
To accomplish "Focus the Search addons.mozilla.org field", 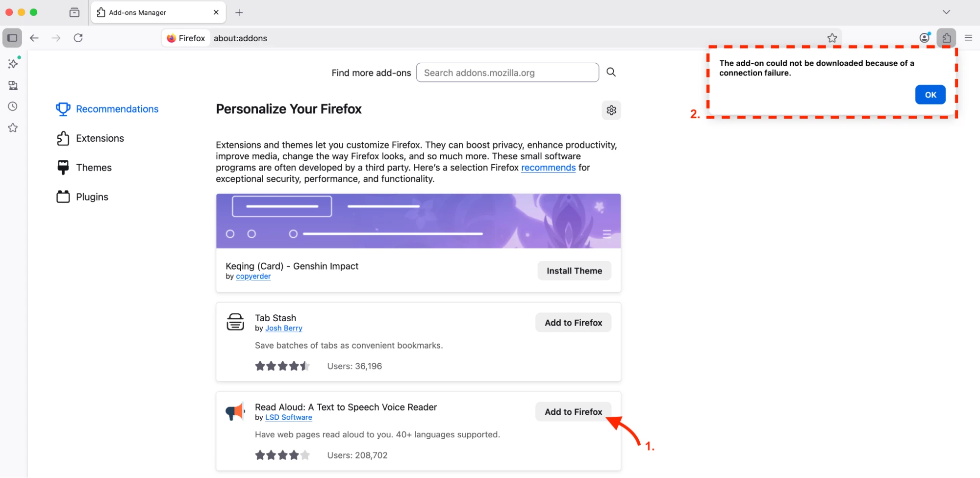I will 507,73.
